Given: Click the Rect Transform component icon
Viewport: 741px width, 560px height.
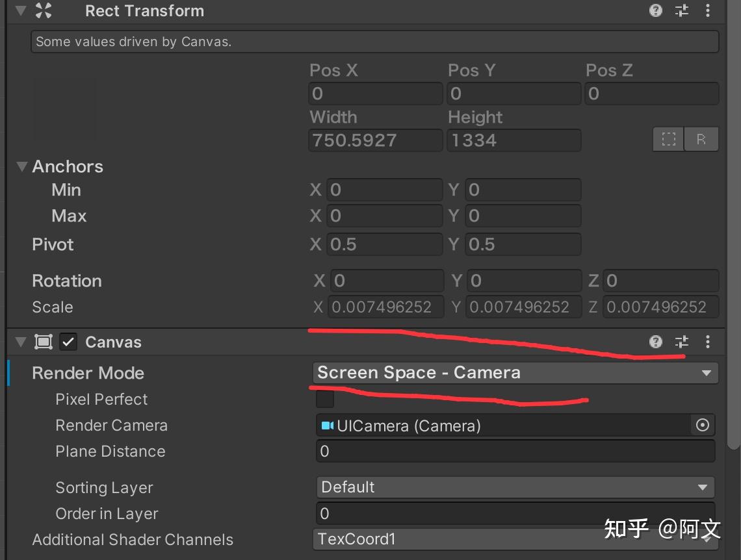Looking at the screenshot, I should click(x=44, y=10).
